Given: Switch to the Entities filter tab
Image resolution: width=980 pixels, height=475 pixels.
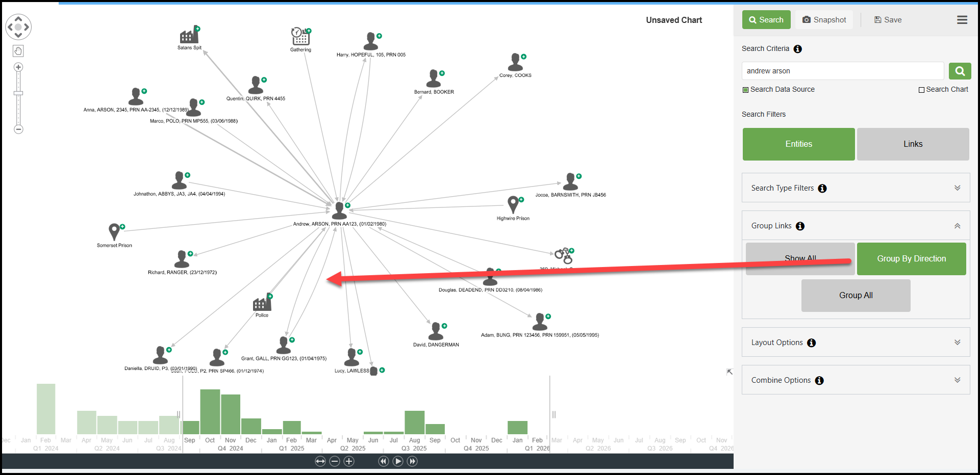Looking at the screenshot, I should pyautogui.click(x=798, y=144).
